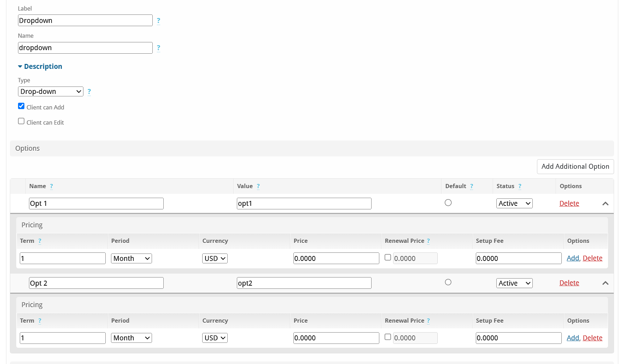The width and height of the screenshot is (619, 364).
Task: Uncheck the Client can Add checkbox
Action: point(21,106)
